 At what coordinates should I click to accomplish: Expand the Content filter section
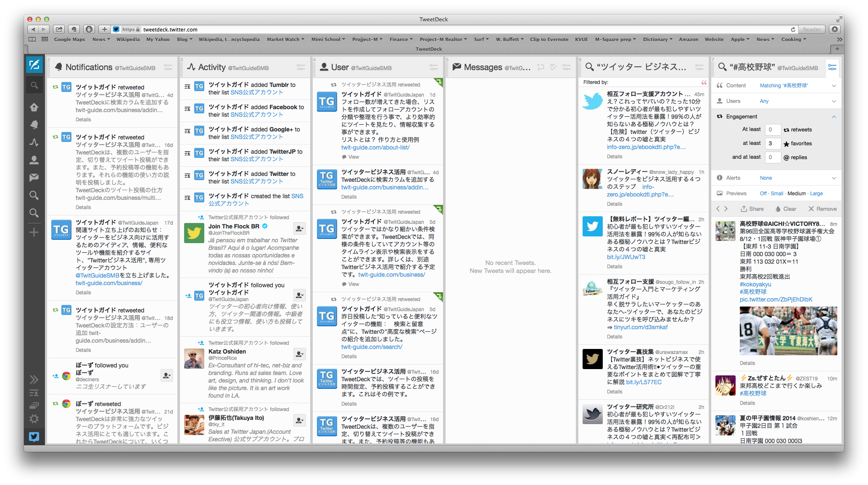(x=776, y=86)
